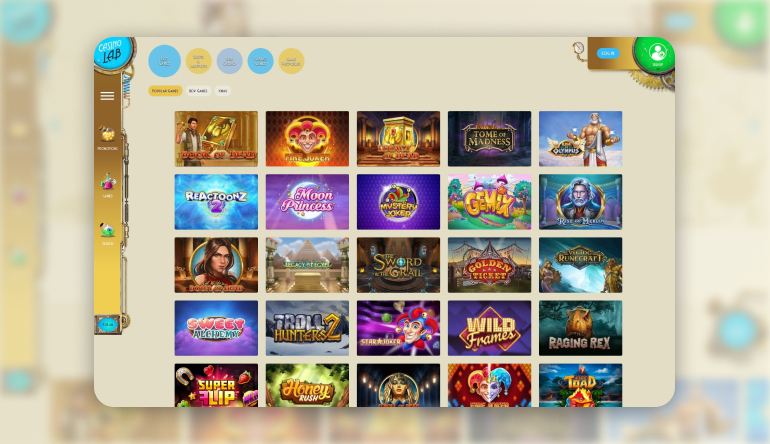Image resolution: width=770 pixels, height=444 pixels.
Task: Open Games via pink potion icon
Action: click(108, 182)
